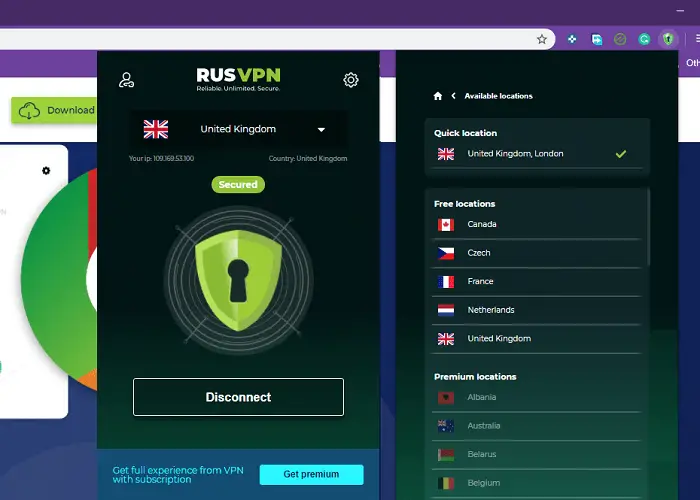Open the RusVPN account profile icon
700x500 pixels.
point(126,80)
